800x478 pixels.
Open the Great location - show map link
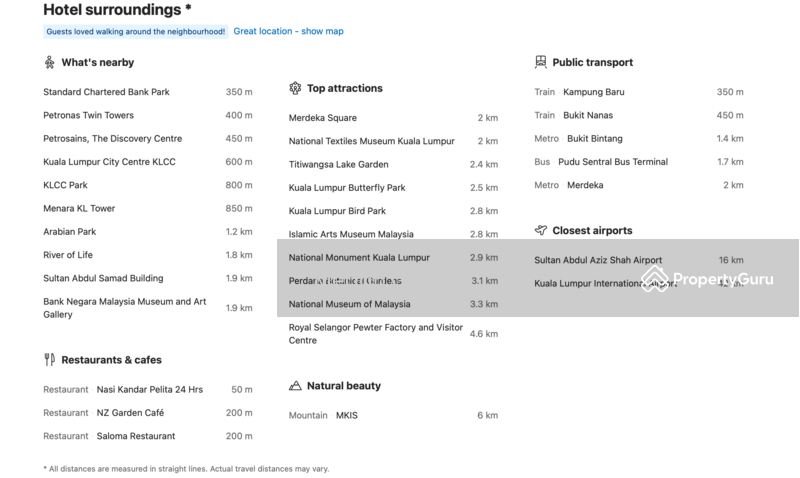(288, 31)
